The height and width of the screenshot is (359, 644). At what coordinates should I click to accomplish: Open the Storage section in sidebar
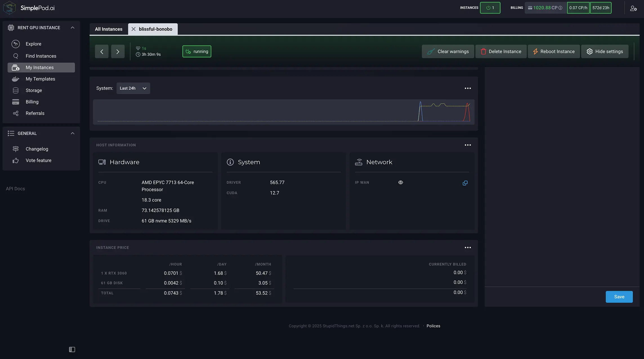[33, 90]
